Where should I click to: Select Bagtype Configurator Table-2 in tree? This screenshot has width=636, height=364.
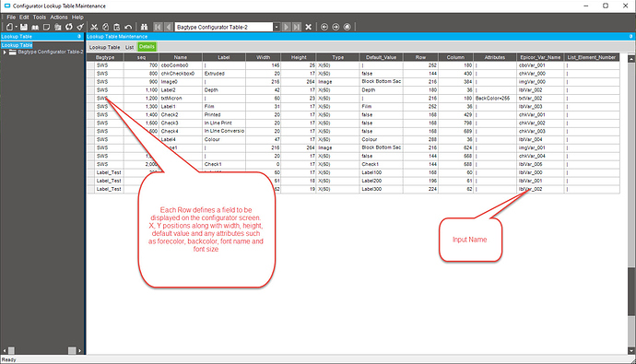click(51, 52)
